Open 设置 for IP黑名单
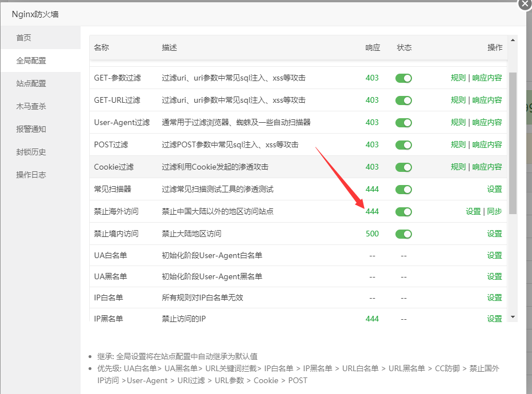The image size is (532, 394). [x=494, y=319]
